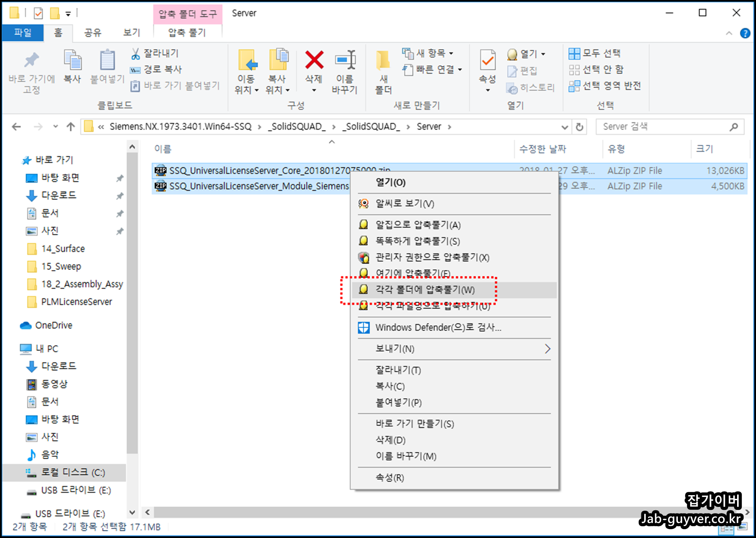Click Invert selection (선택 영역 반전)
This screenshot has height=538, width=756.
pos(605,86)
